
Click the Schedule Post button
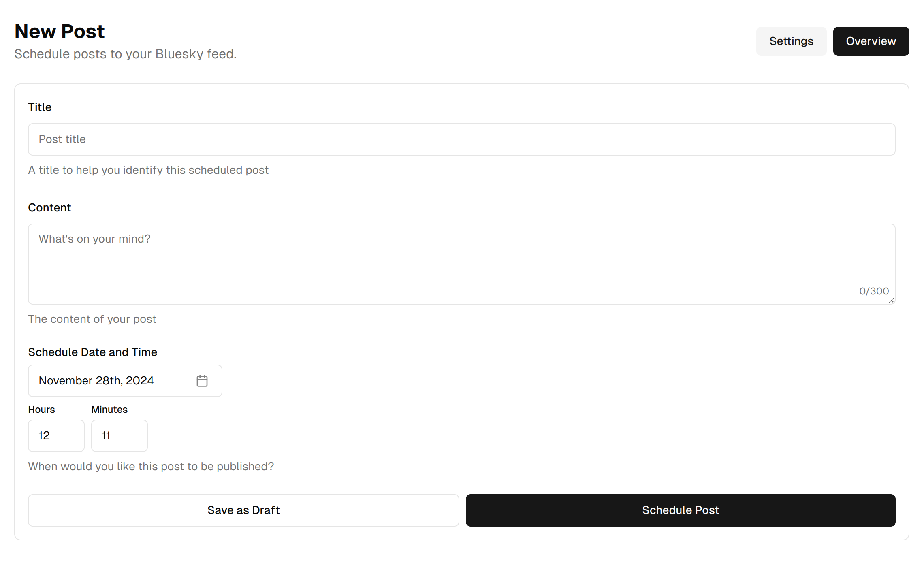click(680, 510)
